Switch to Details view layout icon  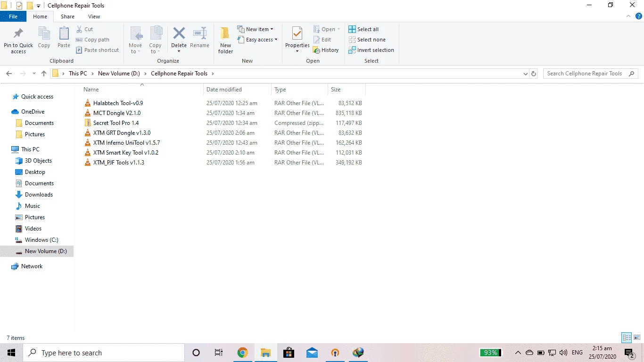(627, 337)
